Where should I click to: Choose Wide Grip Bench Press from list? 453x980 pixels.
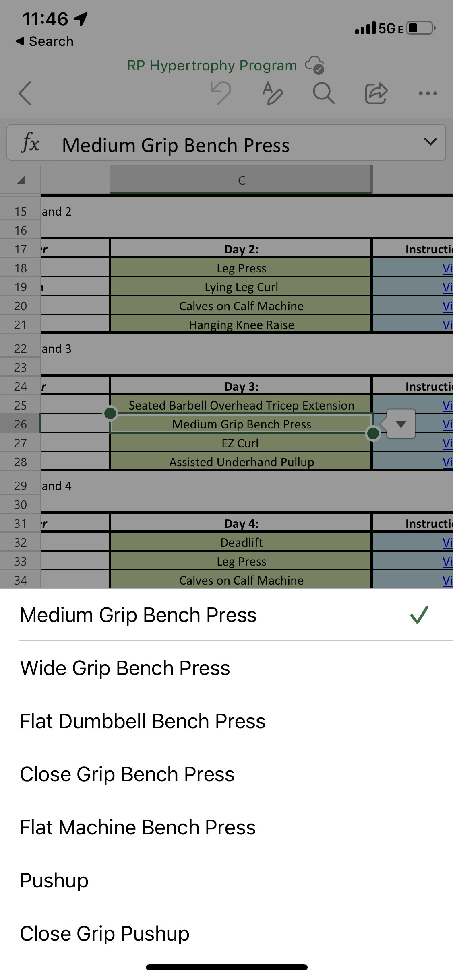(125, 668)
